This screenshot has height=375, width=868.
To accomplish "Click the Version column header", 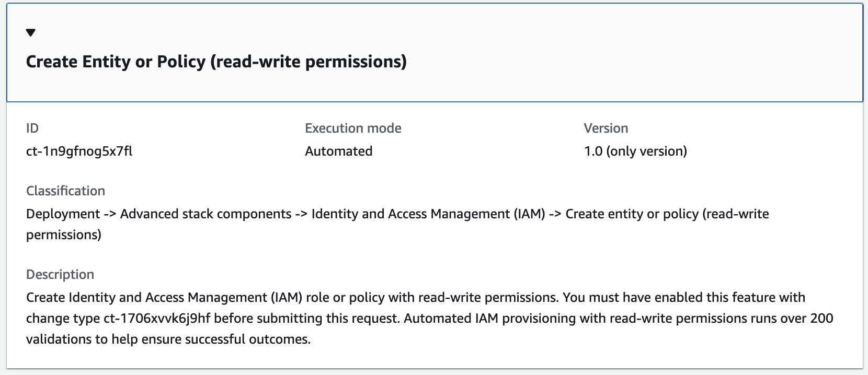I will (605, 128).
